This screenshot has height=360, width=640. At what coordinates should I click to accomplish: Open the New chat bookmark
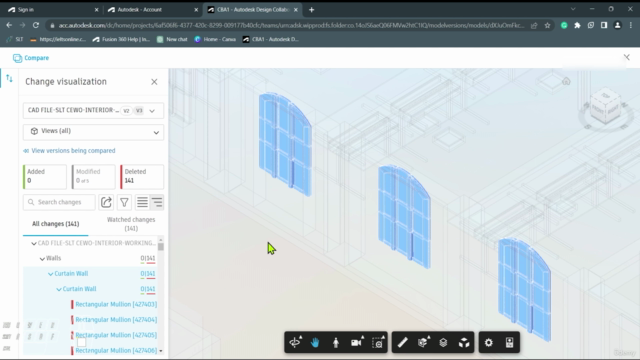coord(172,39)
